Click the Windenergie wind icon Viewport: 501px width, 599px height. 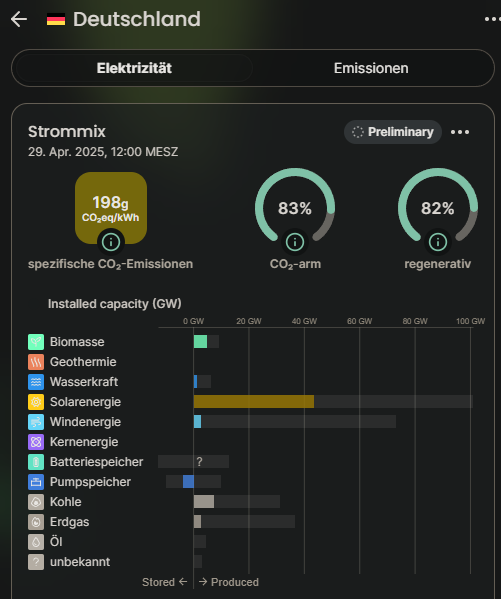pos(36,422)
